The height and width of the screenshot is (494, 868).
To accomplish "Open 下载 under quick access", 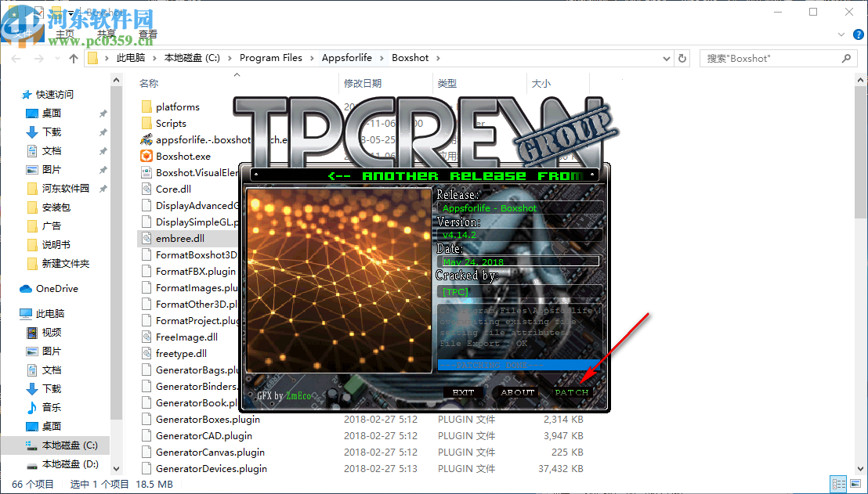I will pyautogui.click(x=52, y=132).
